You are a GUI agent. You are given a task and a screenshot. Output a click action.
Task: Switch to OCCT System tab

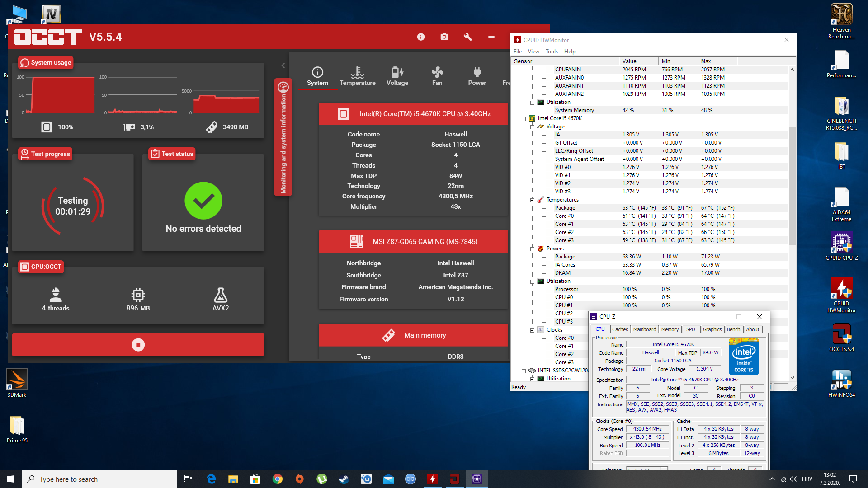point(317,76)
